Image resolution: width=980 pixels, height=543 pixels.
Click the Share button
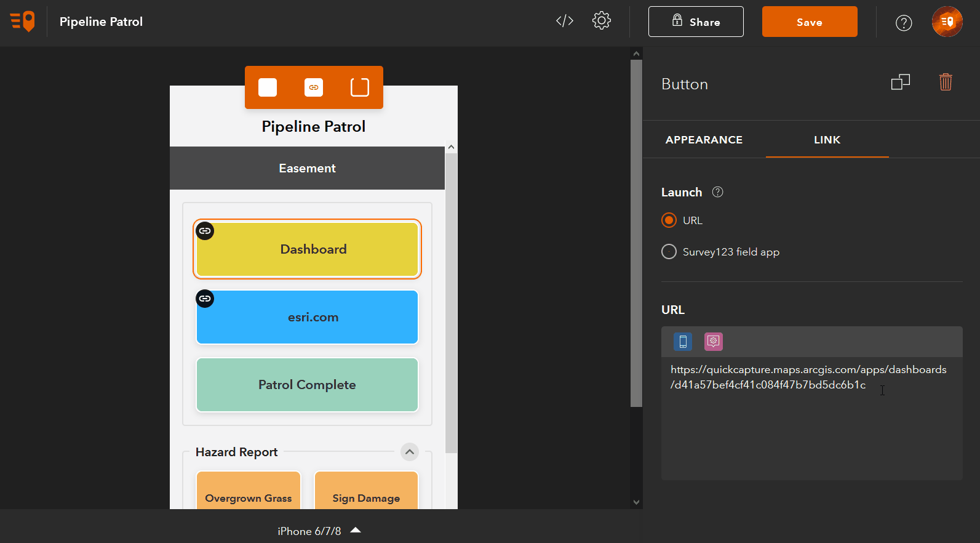[696, 22]
